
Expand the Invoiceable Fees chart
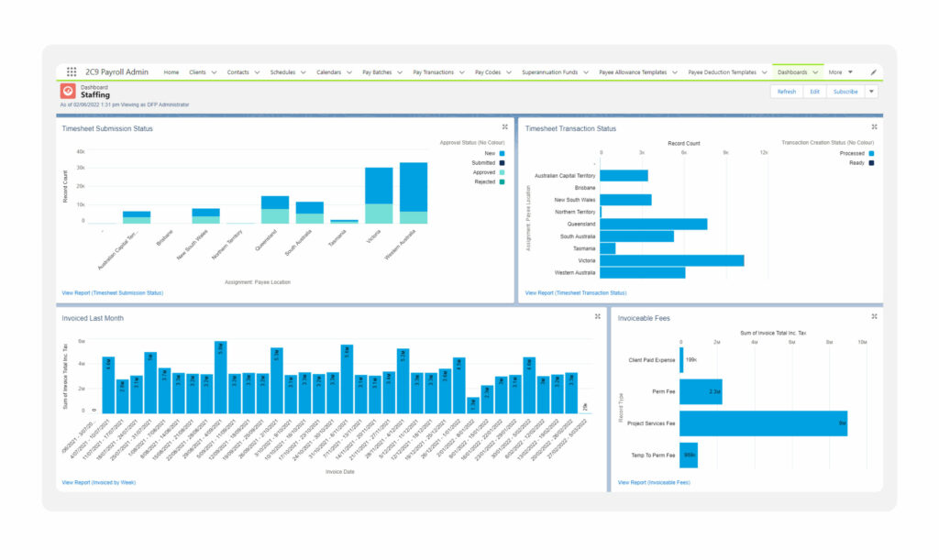874,316
